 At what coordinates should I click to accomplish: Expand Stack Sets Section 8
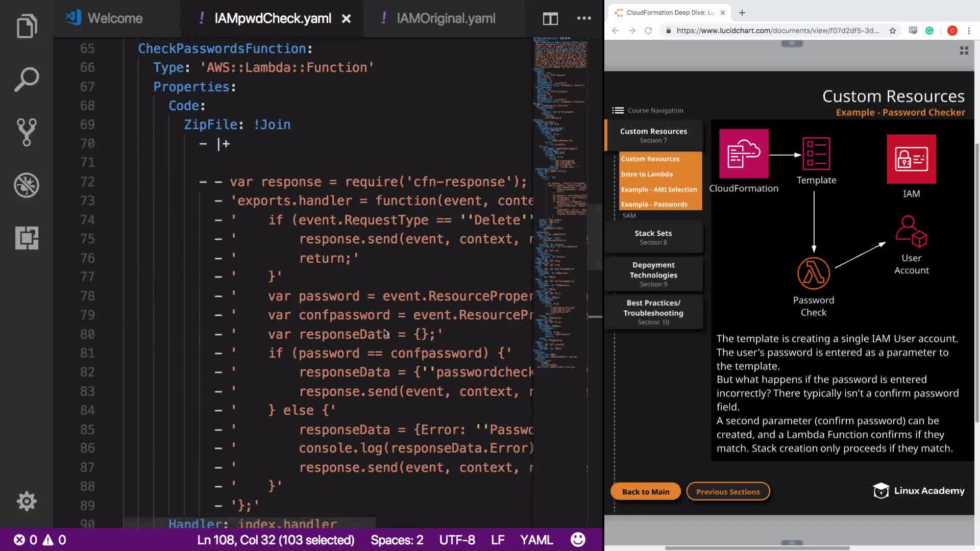coord(653,237)
